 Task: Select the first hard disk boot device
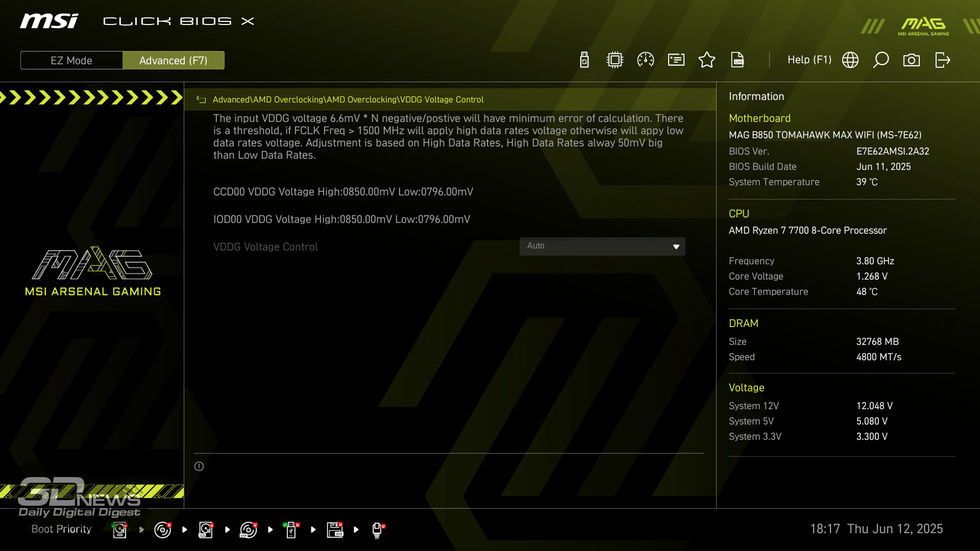tap(119, 530)
